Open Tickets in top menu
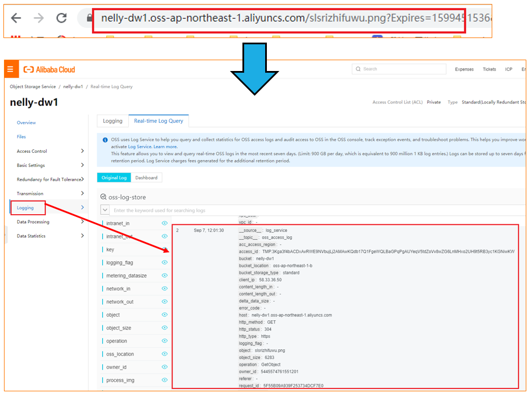This screenshot has width=532, height=397. pos(489,69)
